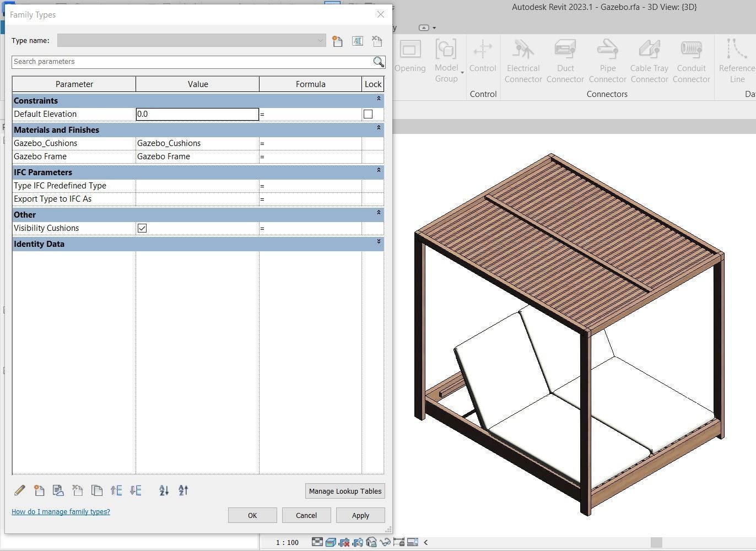
Task: Click the New Parameter icon in bottom toolbar
Action: pos(39,490)
